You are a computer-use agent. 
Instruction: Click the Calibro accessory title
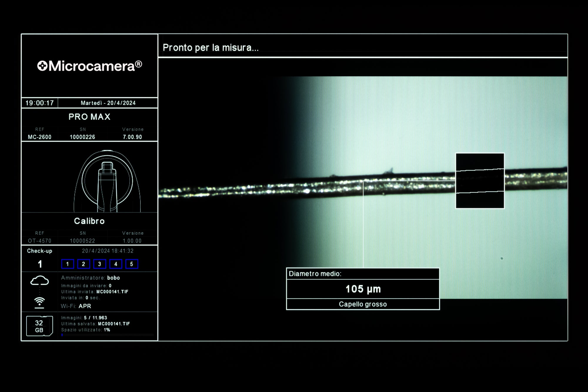pos(89,221)
